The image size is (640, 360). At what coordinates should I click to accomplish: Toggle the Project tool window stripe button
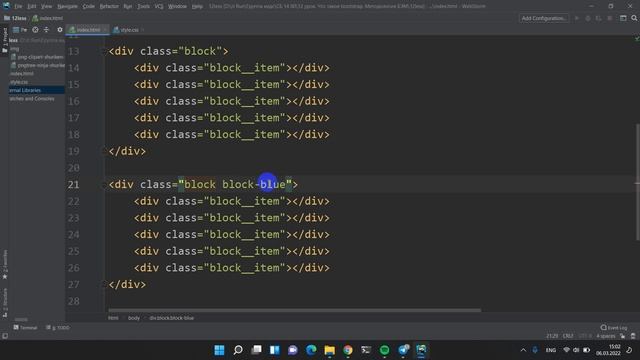click(x=4, y=40)
